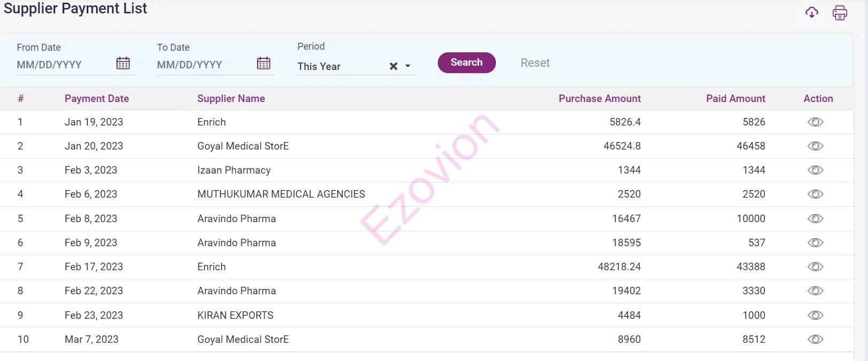This screenshot has height=361, width=868.
Task: View KIRAN EXPORTS payment details
Action: (x=815, y=316)
